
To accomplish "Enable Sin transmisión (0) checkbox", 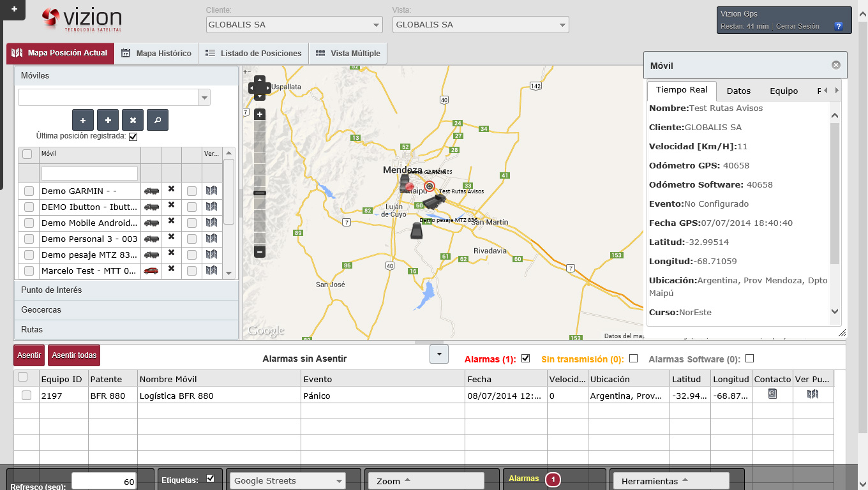I will pos(634,359).
